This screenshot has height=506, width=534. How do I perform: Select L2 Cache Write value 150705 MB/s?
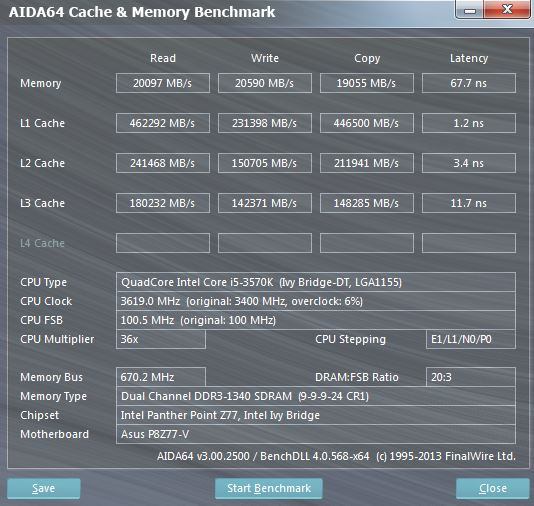[265, 163]
